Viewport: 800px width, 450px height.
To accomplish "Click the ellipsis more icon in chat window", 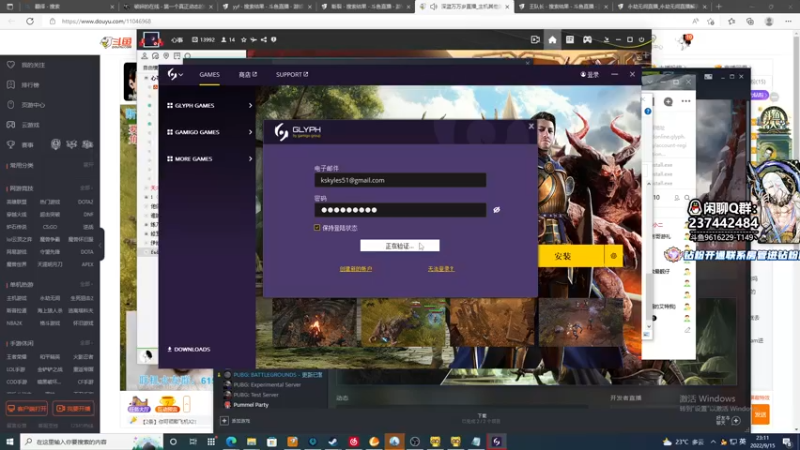I will tap(686, 101).
